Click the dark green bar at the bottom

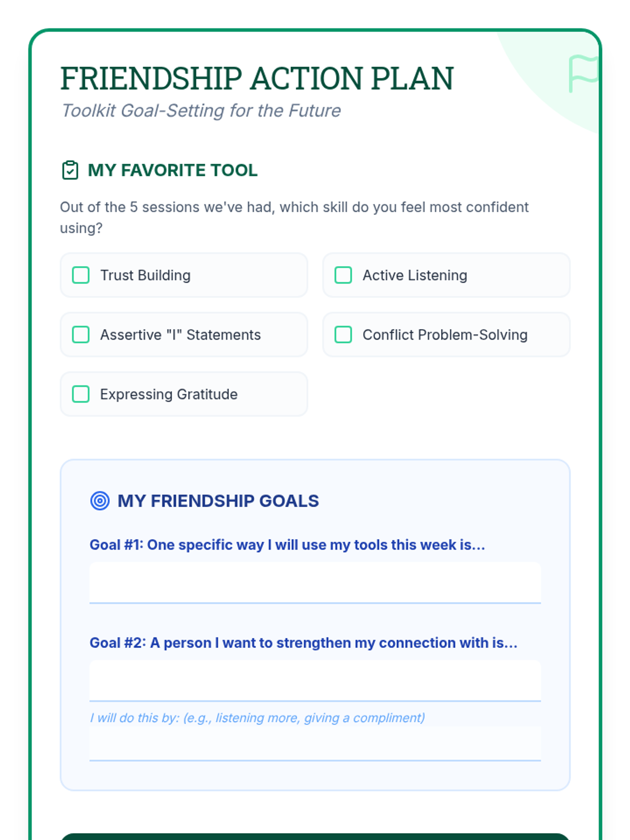[x=315, y=836]
